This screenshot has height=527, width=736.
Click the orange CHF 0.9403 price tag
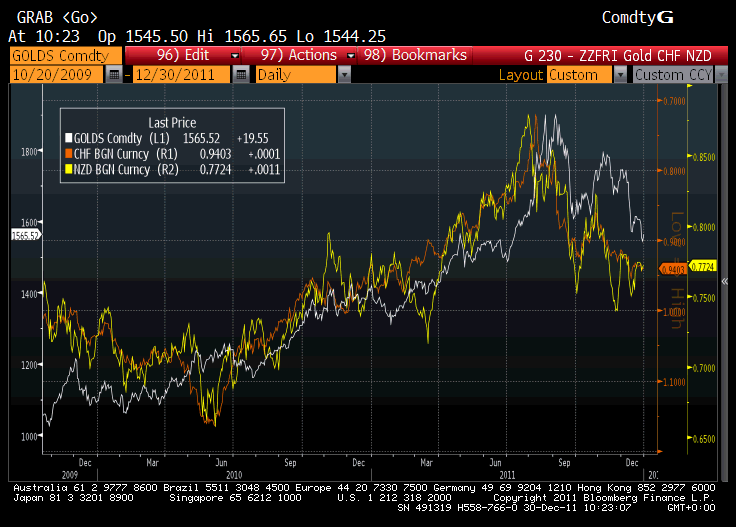[x=673, y=269]
